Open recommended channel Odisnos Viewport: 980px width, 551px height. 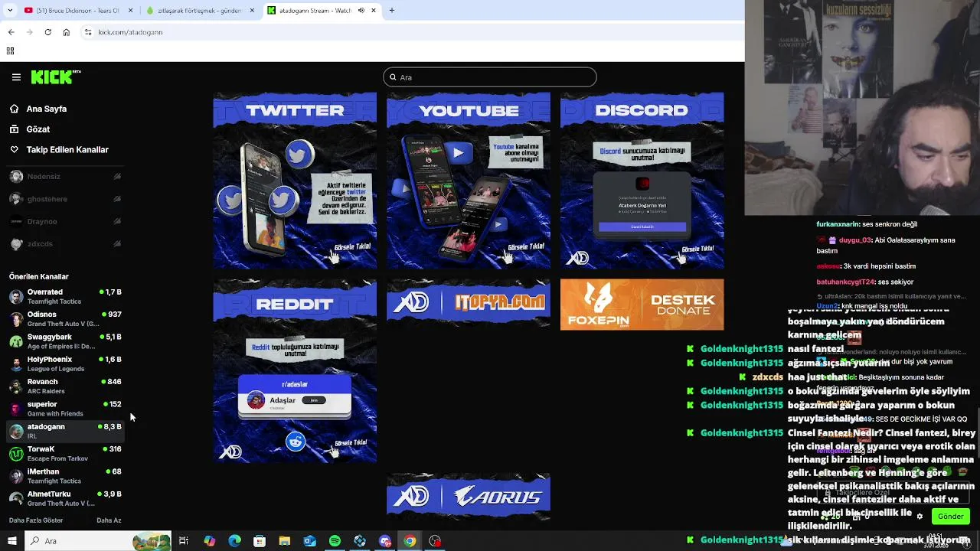(x=65, y=319)
